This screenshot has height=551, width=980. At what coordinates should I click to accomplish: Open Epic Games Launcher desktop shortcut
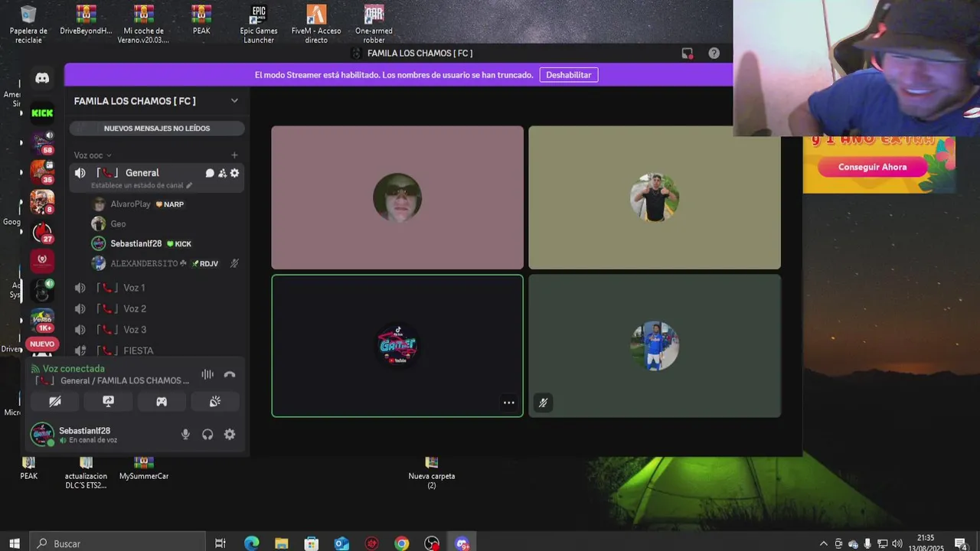[x=259, y=24]
